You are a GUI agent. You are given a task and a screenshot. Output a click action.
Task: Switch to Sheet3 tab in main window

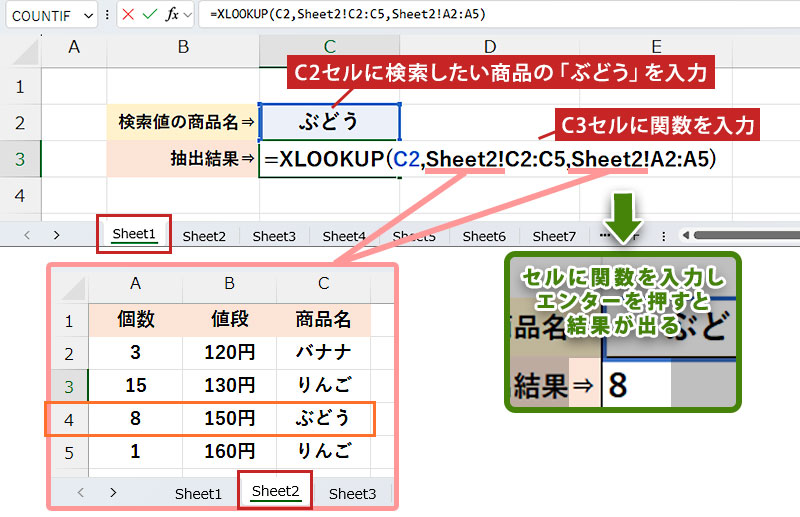(x=274, y=236)
